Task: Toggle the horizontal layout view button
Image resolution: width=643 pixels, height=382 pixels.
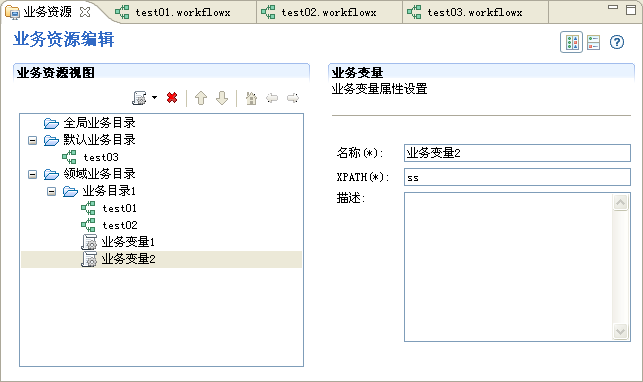Action: click(572, 42)
